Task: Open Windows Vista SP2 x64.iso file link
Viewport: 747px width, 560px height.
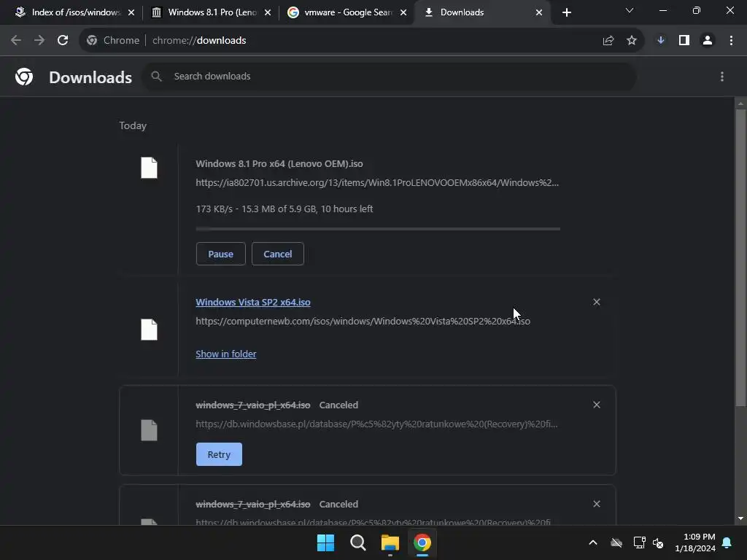Action: [x=253, y=302]
